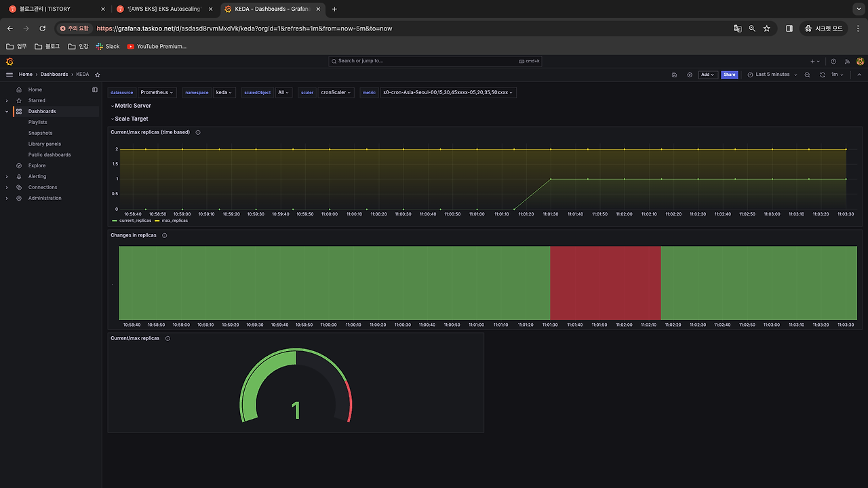
Task: Open Playlists in the sidebar
Action: pos(38,122)
